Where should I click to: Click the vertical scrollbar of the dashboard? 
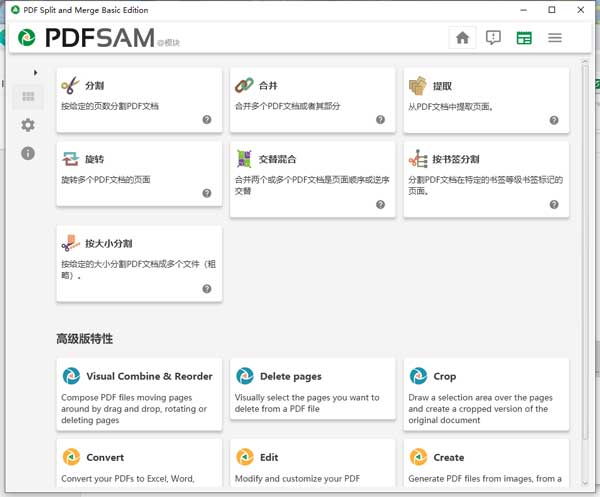(x=584, y=253)
